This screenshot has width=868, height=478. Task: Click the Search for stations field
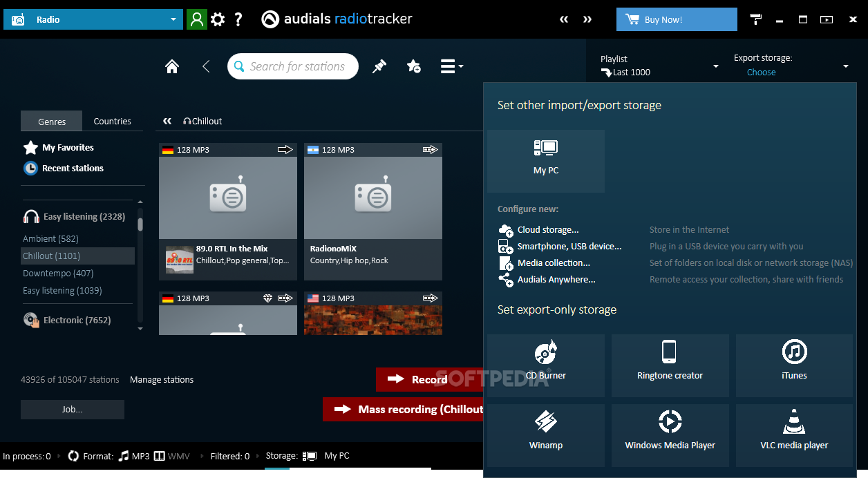[293, 66]
